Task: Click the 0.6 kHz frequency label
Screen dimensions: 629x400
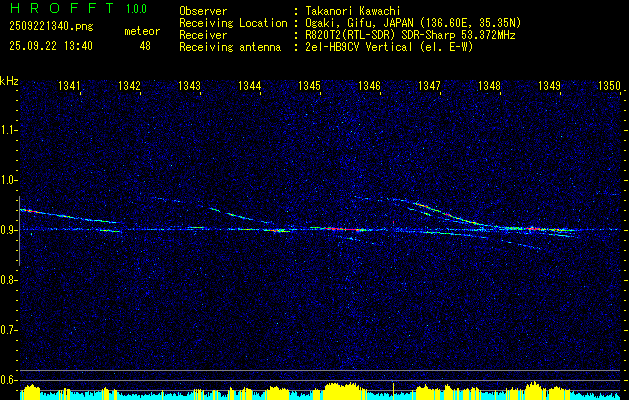Action: (7, 380)
